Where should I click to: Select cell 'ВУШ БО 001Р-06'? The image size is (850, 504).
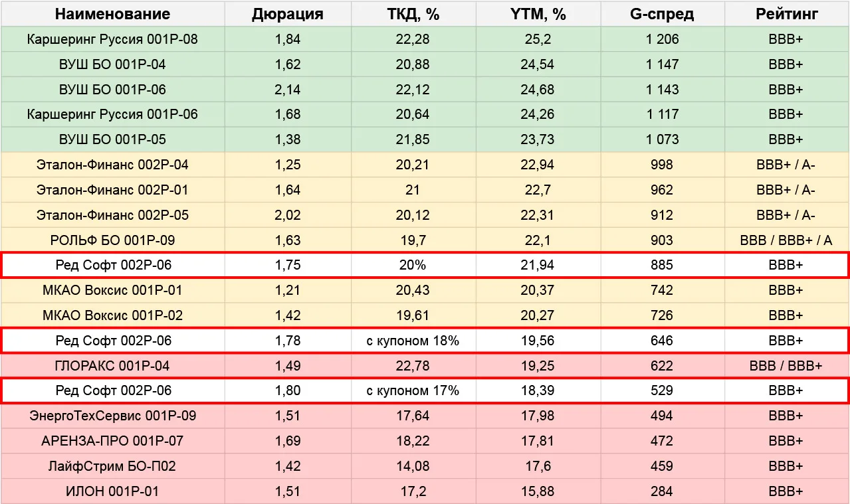click(112, 90)
